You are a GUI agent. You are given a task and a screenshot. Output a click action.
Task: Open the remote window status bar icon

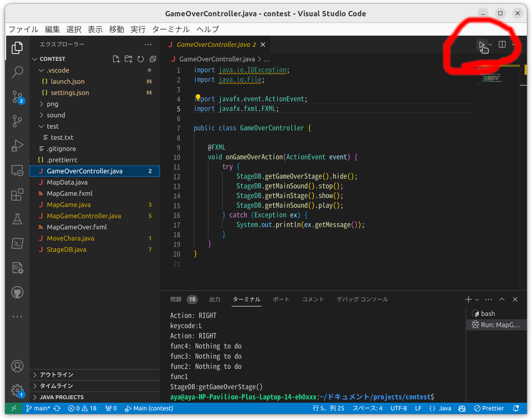(14, 408)
